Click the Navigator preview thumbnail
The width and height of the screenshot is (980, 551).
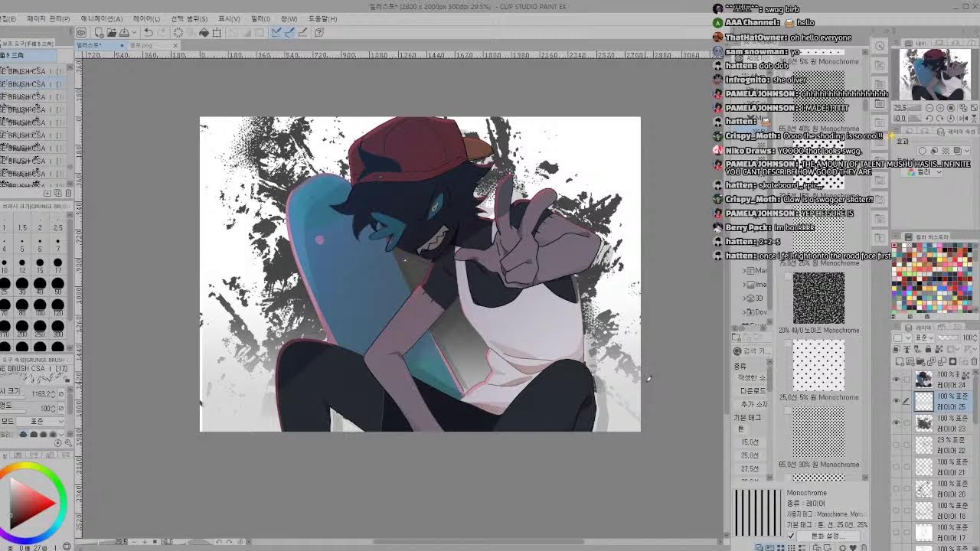tap(933, 74)
